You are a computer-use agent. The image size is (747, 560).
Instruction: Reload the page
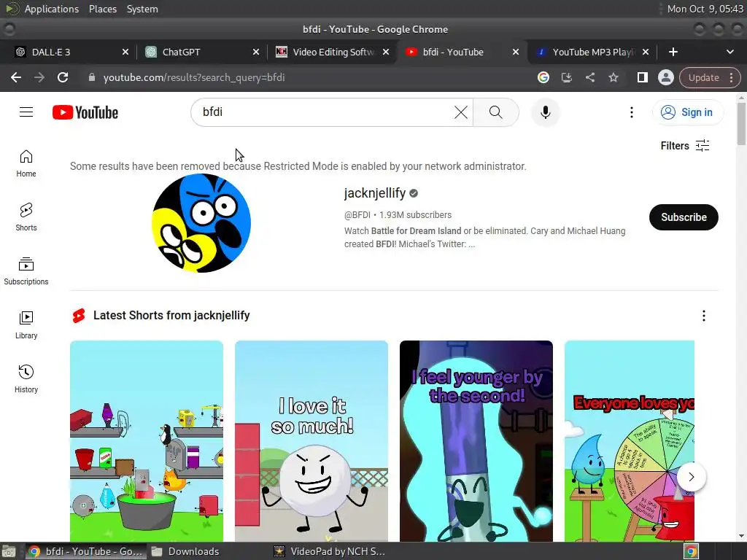pyautogui.click(x=63, y=77)
